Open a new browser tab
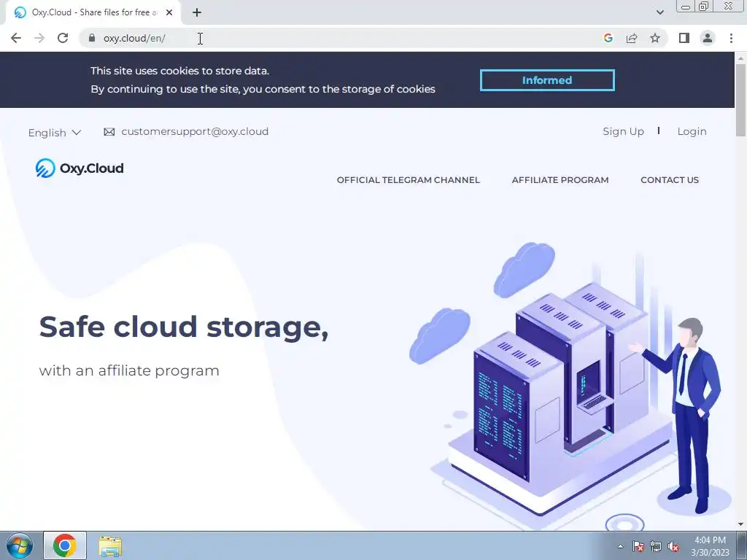Viewport: 747px width, 560px height. [x=197, y=12]
